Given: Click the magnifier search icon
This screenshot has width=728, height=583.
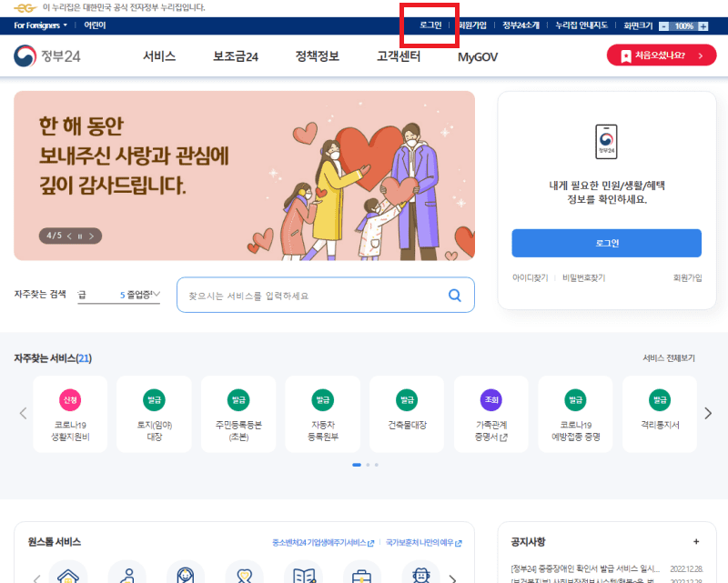Looking at the screenshot, I should click(454, 296).
